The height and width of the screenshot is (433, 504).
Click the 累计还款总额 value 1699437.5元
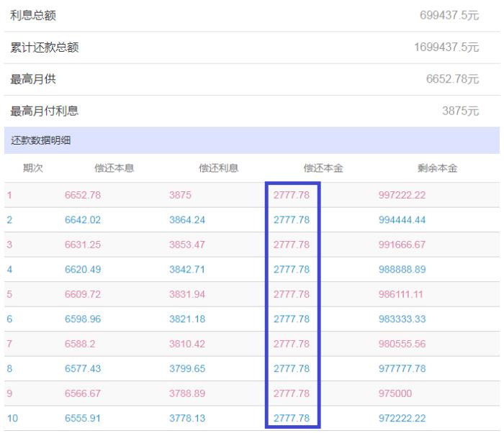tap(446, 47)
